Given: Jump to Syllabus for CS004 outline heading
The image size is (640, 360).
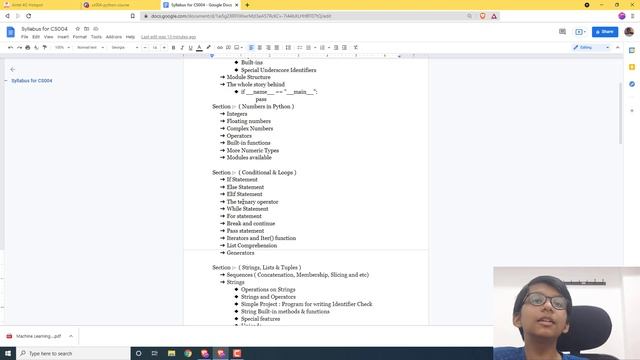Looking at the screenshot, I should (x=32, y=81).
